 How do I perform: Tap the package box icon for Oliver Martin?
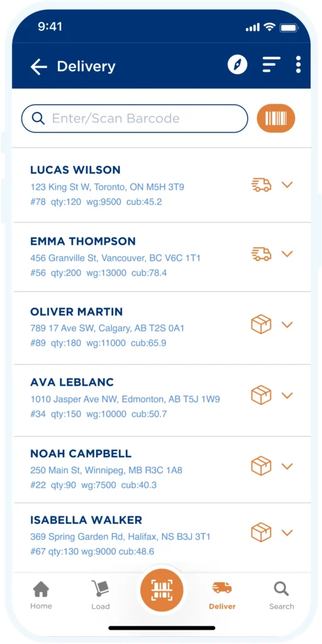click(261, 325)
